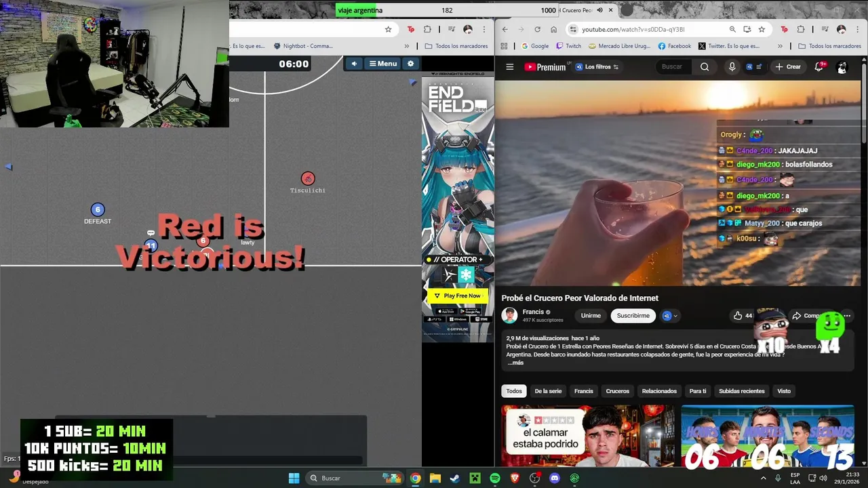Open the Francis channel name link
Screen dimensions: 868x488
[533, 312]
